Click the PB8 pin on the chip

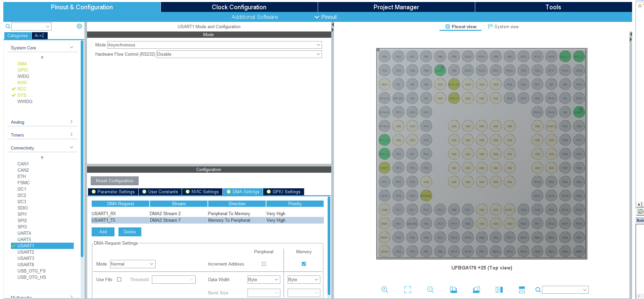point(440,57)
